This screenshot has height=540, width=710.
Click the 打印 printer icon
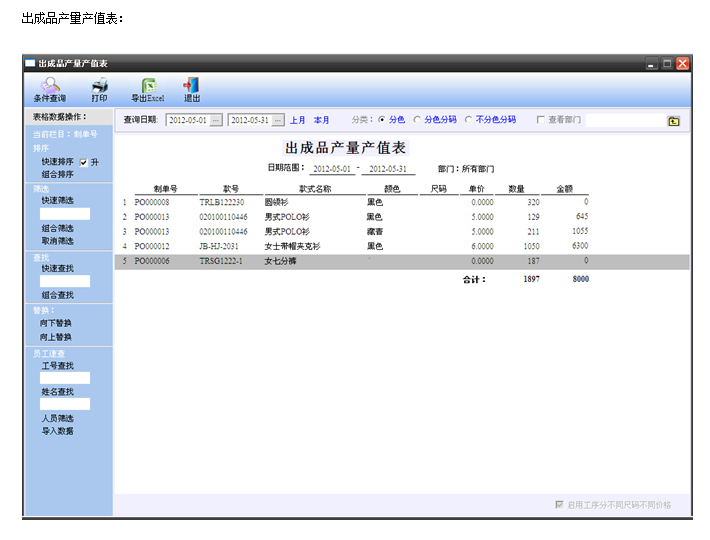pyautogui.click(x=99, y=86)
